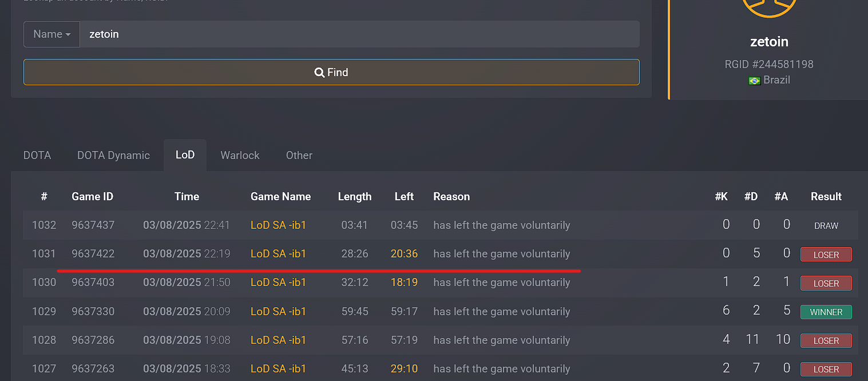Open the Warlock tab
This screenshot has width=868, height=381.
[240, 156]
